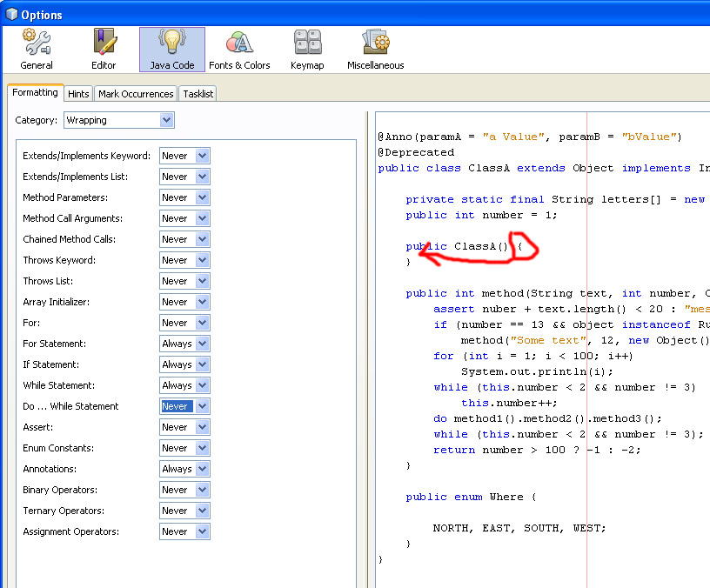Image resolution: width=710 pixels, height=588 pixels.
Task: Click the "Category:" label
Action: coord(37,120)
